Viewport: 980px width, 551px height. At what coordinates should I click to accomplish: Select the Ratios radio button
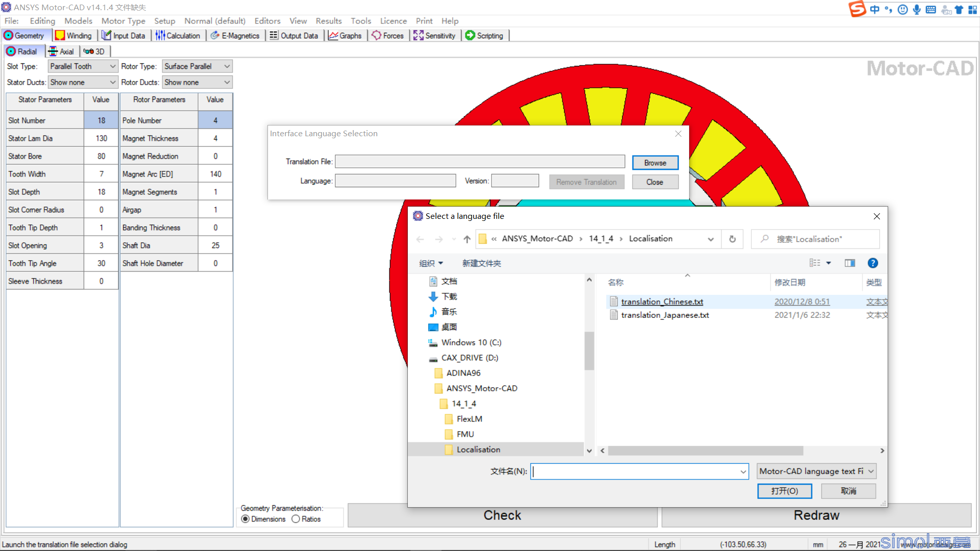[x=296, y=519]
